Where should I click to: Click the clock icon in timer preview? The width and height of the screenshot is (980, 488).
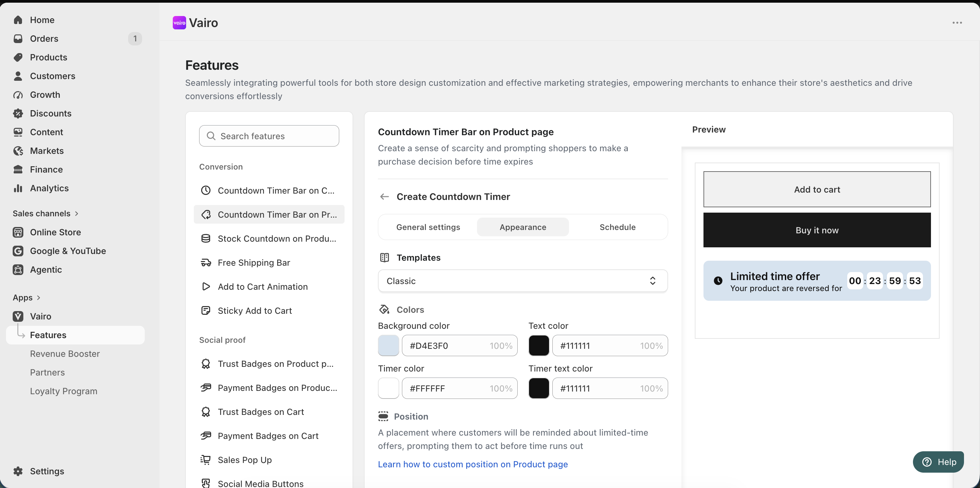click(718, 280)
